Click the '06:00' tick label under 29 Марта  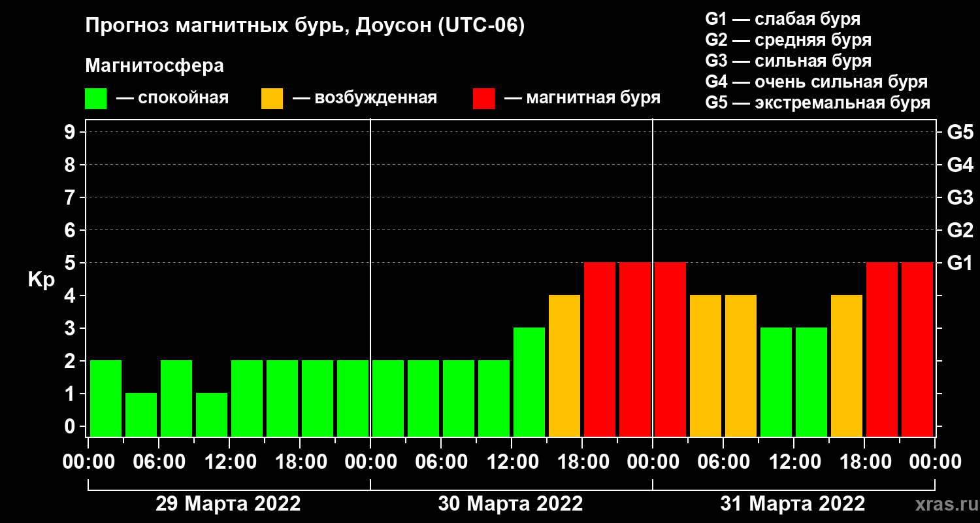pos(159,462)
